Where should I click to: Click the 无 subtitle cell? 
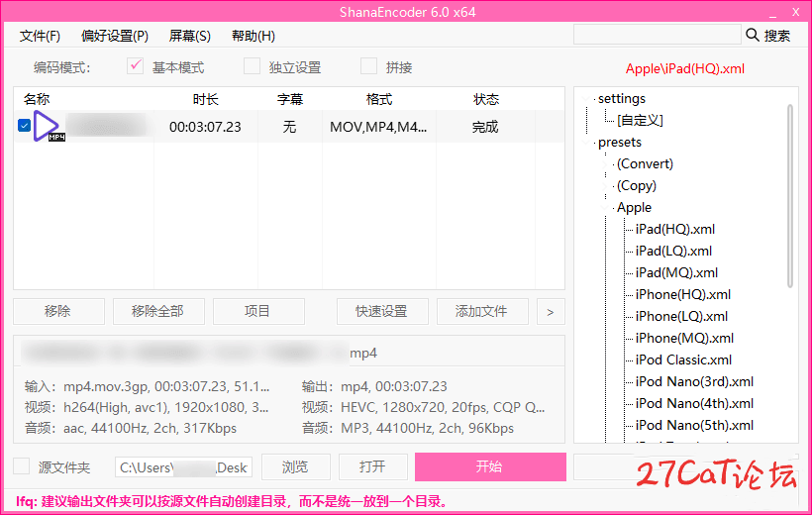pos(289,127)
